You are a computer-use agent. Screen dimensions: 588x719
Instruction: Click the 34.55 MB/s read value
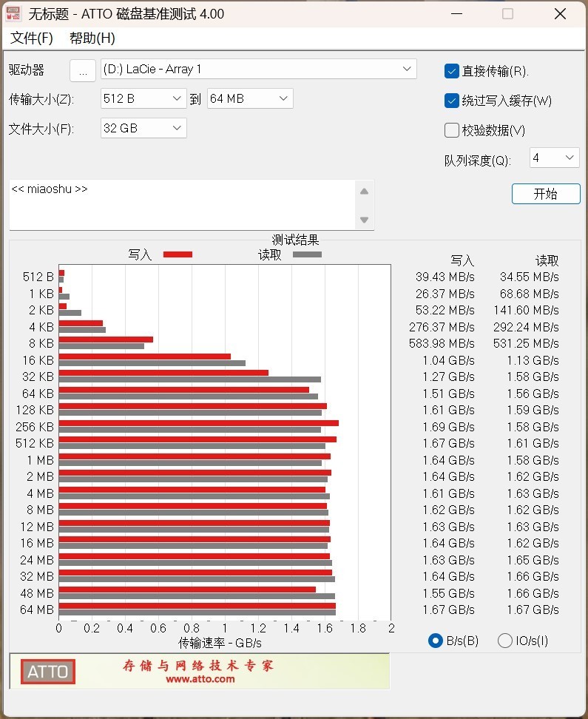530,277
